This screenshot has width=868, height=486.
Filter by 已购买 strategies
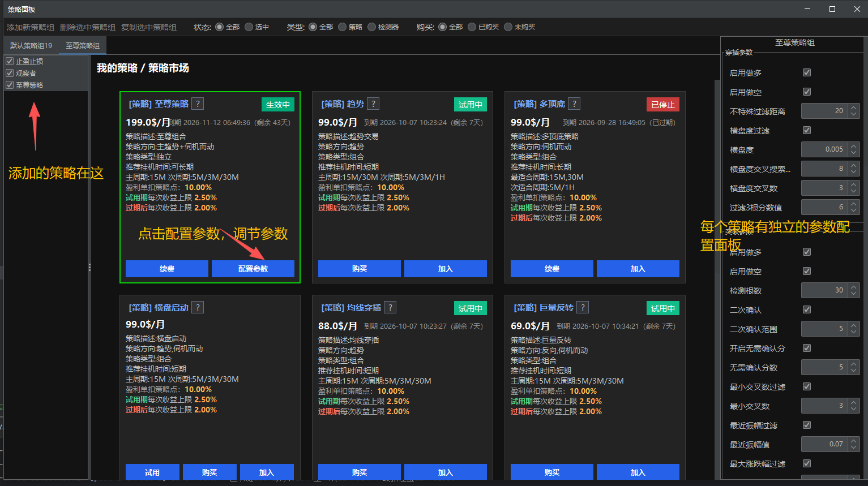[472, 27]
